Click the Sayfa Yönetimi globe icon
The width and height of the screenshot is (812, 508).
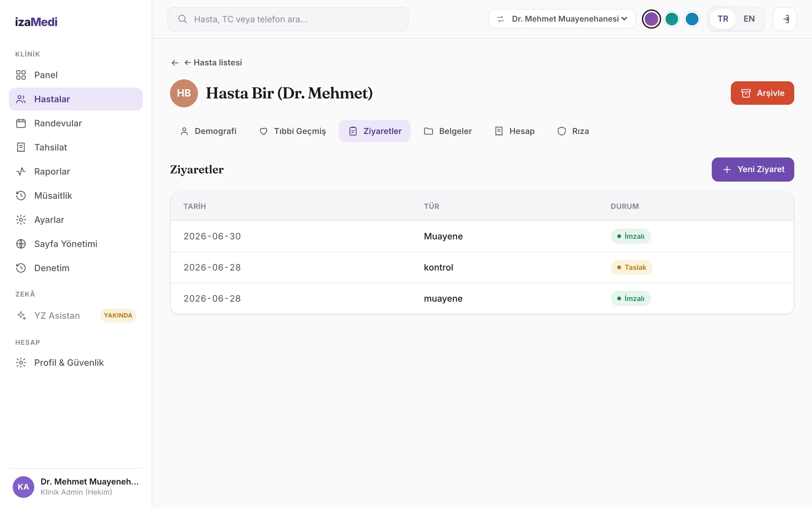21,244
